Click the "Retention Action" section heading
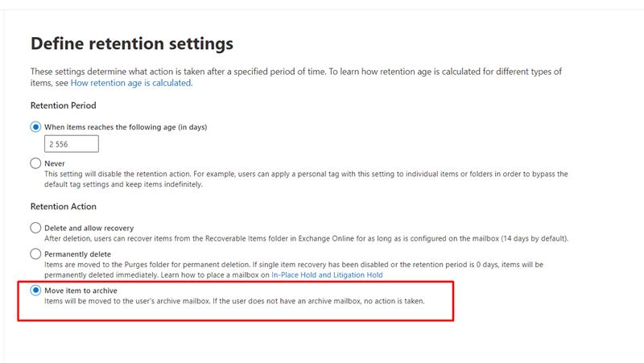 tap(63, 207)
